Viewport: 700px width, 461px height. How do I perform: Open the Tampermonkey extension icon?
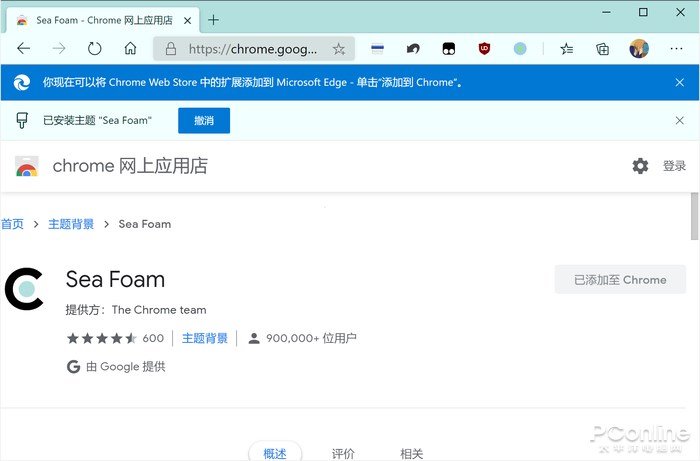point(449,49)
